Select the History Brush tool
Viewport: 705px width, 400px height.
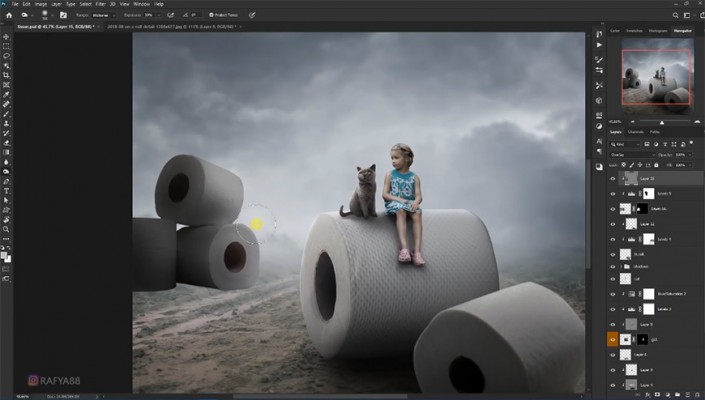click(6, 133)
